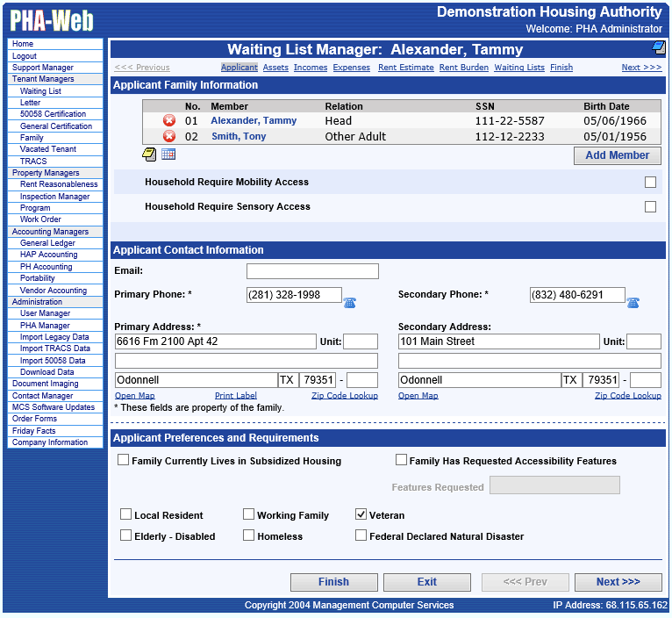Open the notes icon in the title bar corner
Screen dimensions: 672x618
coord(658,47)
